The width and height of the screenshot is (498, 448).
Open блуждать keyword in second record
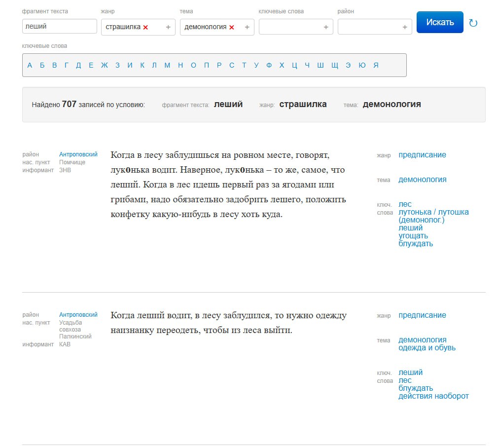[x=416, y=388]
